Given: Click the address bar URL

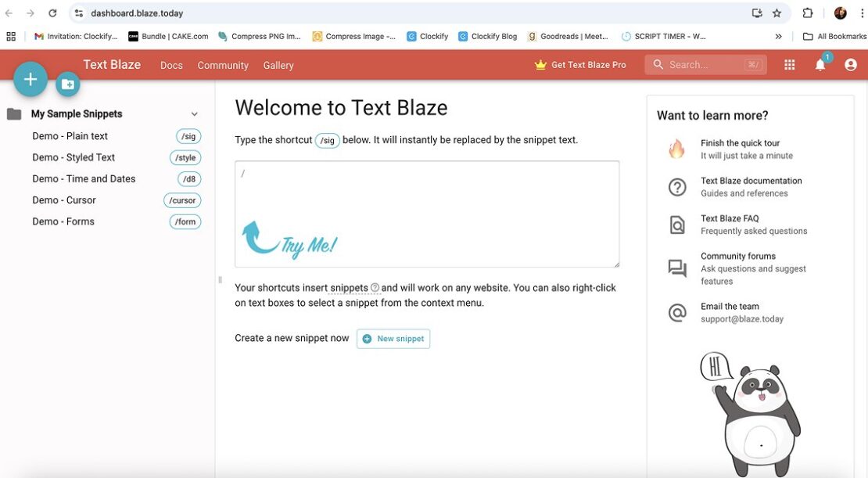Looking at the screenshot, I should tap(137, 13).
